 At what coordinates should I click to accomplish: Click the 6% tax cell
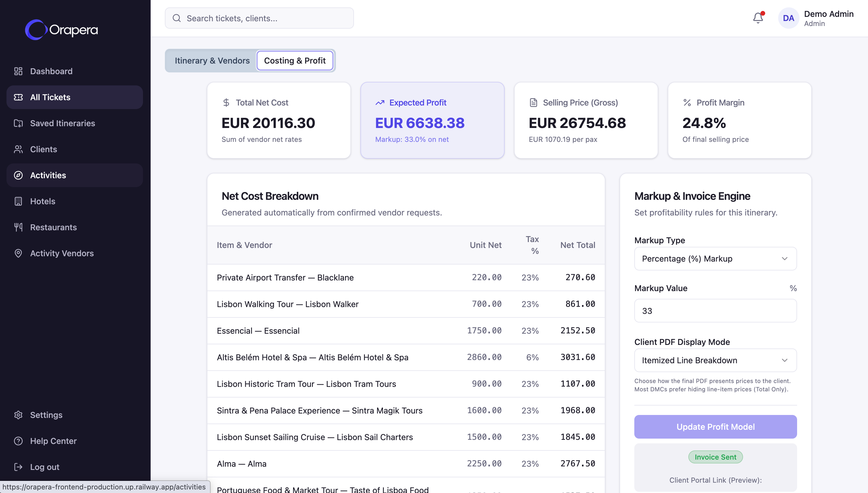click(532, 357)
